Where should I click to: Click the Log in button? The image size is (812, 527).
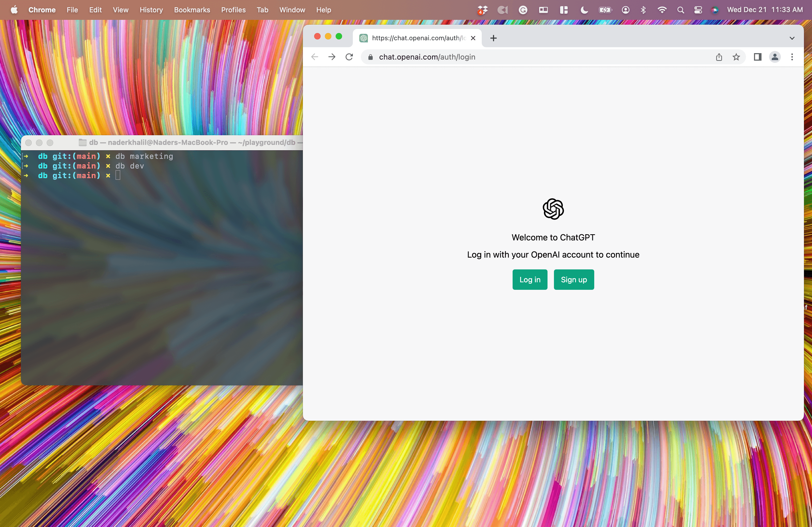tap(530, 280)
